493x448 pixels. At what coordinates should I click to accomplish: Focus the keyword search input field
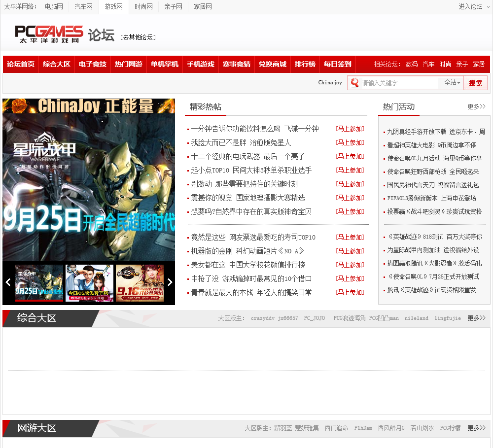click(x=399, y=83)
